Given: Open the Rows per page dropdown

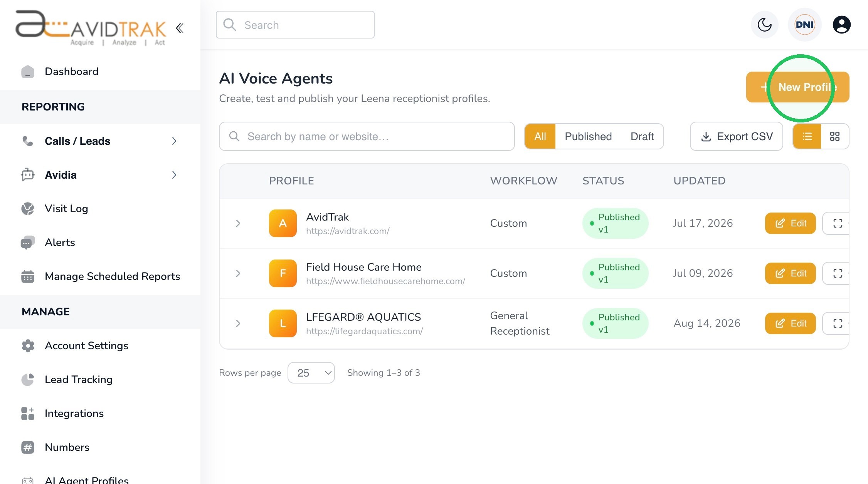Looking at the screenshot, I should (311, 373).
